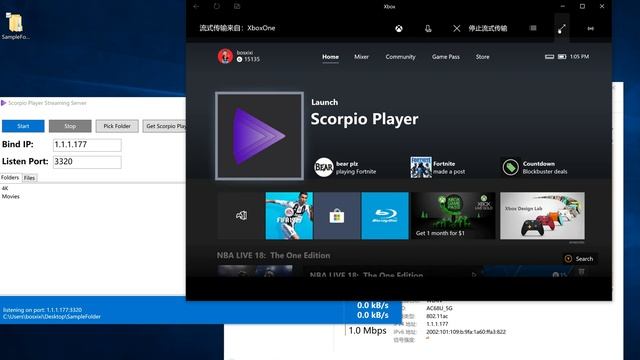Click the X icon to stop streaming

pyautogui.click(x=456, y=28)
